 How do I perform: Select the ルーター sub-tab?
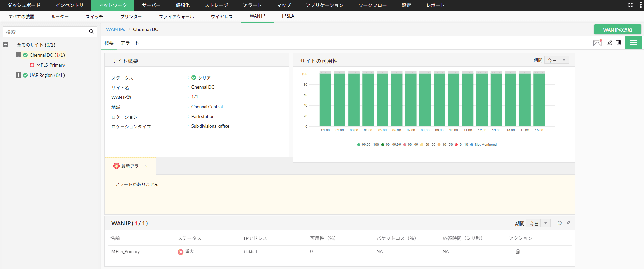coord(60,17)
